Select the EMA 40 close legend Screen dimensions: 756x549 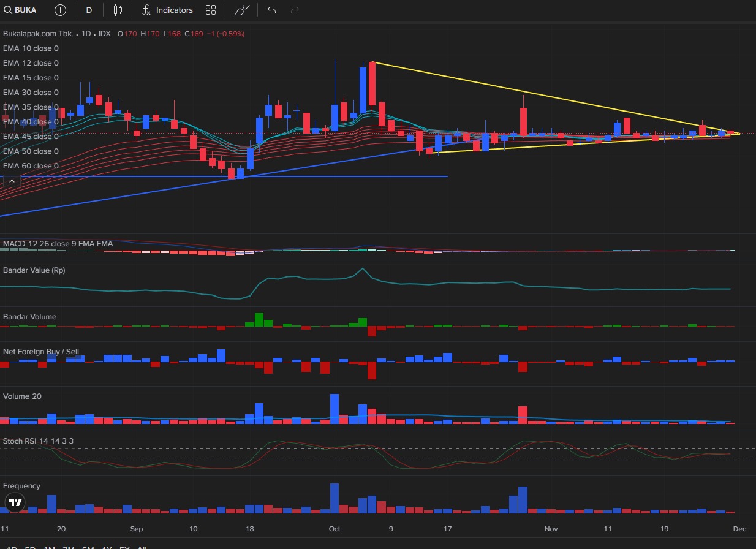point(31,122)
